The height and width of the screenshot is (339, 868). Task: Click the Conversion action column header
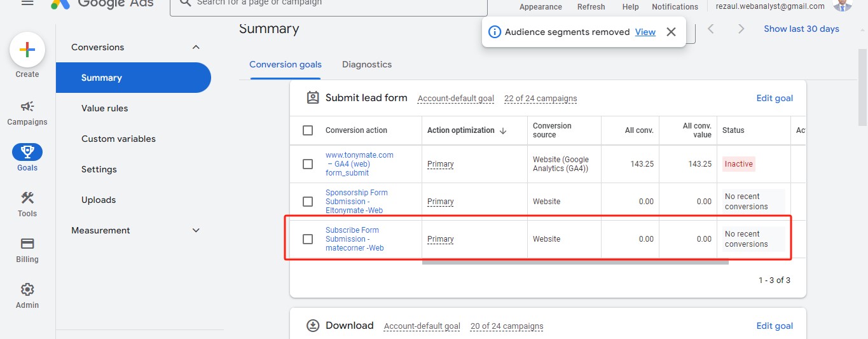coord(356,130)
